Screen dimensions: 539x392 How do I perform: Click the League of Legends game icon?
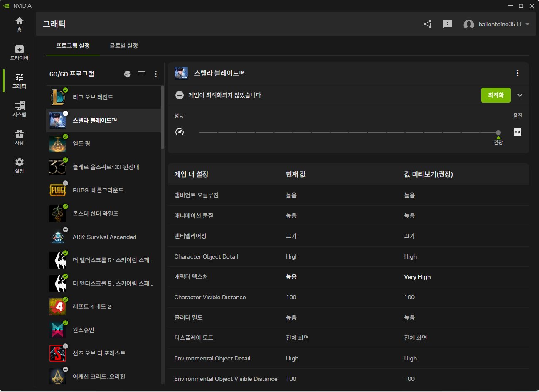(58, 97)
